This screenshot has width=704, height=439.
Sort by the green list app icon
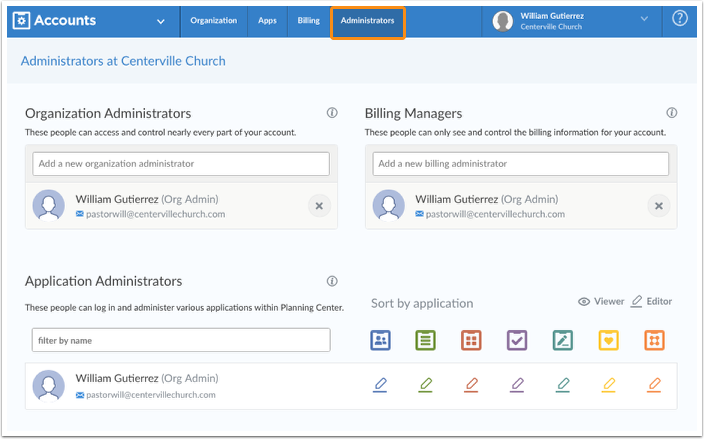pos(426,340)
